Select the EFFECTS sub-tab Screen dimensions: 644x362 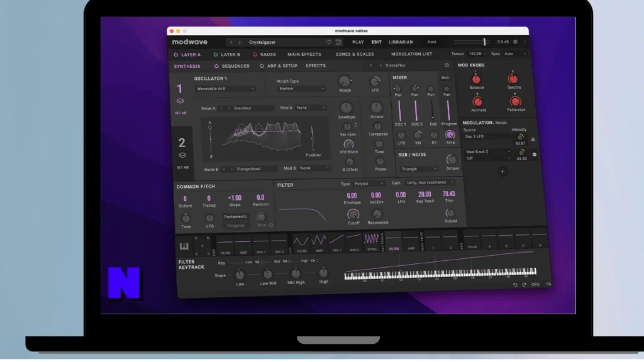tap(316, 65)
